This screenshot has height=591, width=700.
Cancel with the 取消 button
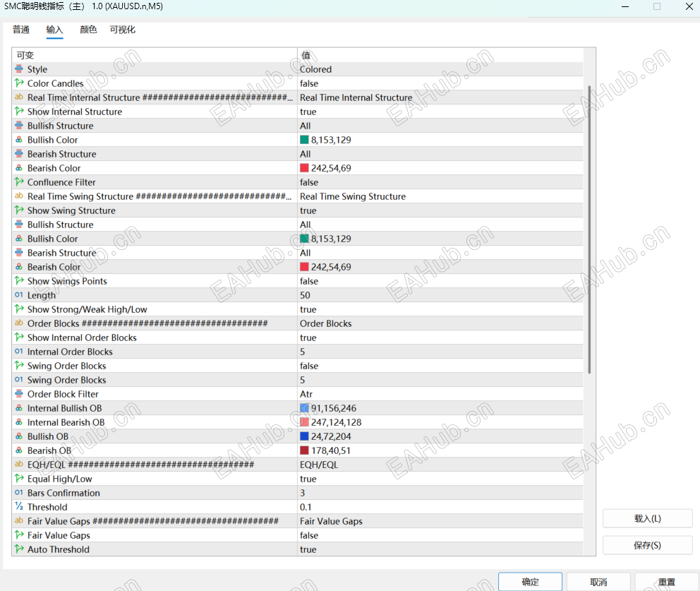(598, 582)
